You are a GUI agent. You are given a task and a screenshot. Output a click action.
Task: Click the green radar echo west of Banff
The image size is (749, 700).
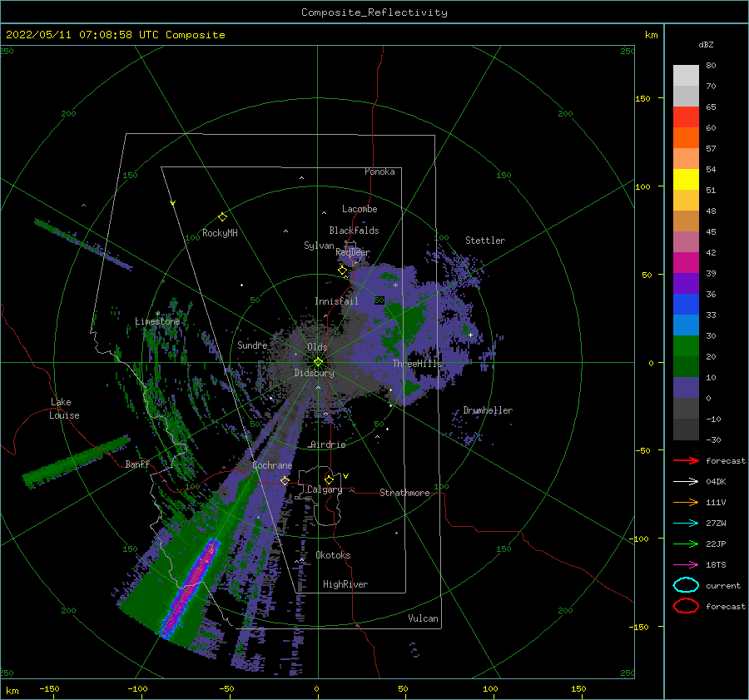click(77, 462)
